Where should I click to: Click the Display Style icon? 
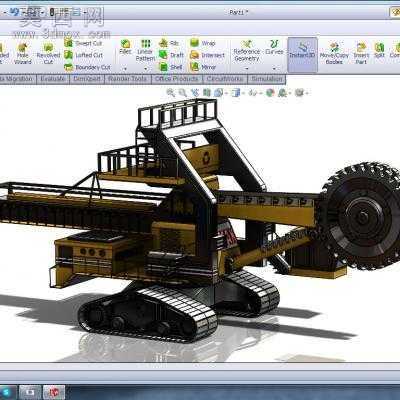click(236, 92)
